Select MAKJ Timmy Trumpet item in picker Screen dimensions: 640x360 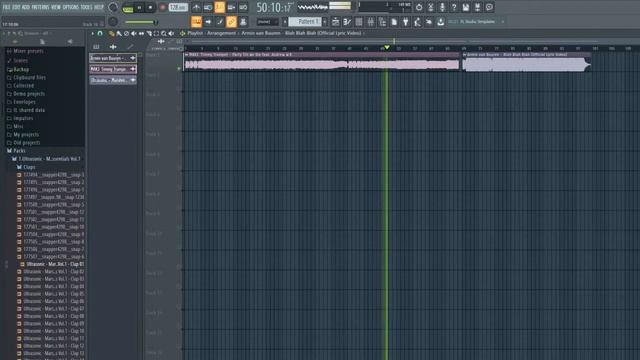pos(113,69)
